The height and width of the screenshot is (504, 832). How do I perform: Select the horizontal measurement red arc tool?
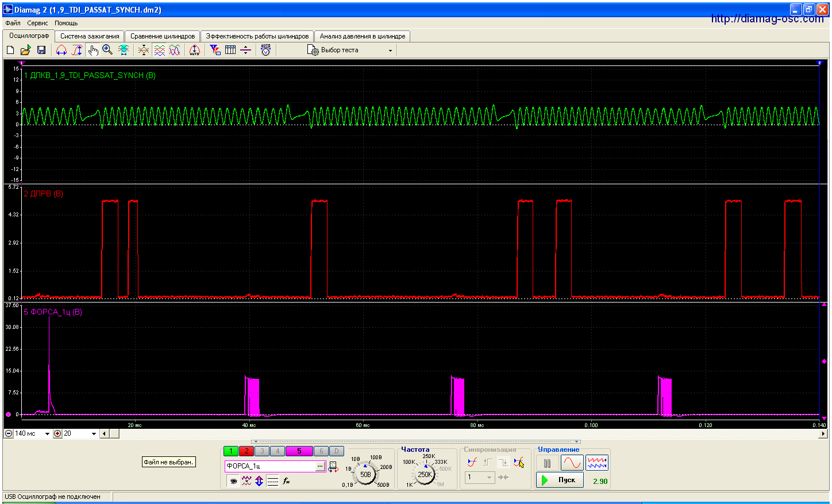pyautogui.click(x=61, y=51)
